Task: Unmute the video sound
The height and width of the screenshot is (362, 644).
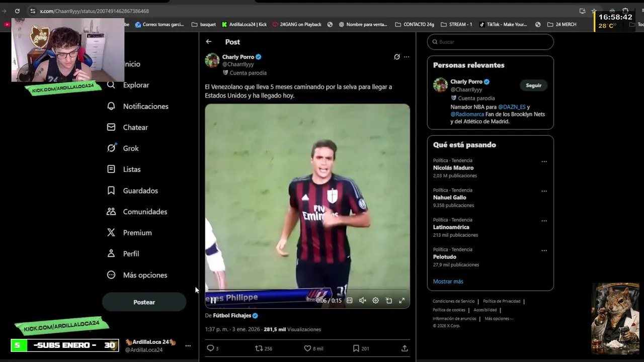Action: pos(362,301)
